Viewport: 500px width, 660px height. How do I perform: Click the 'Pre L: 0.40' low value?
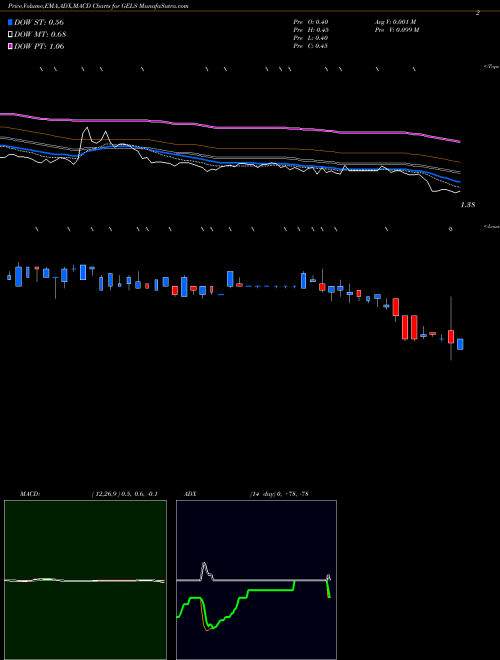point(311,38)
